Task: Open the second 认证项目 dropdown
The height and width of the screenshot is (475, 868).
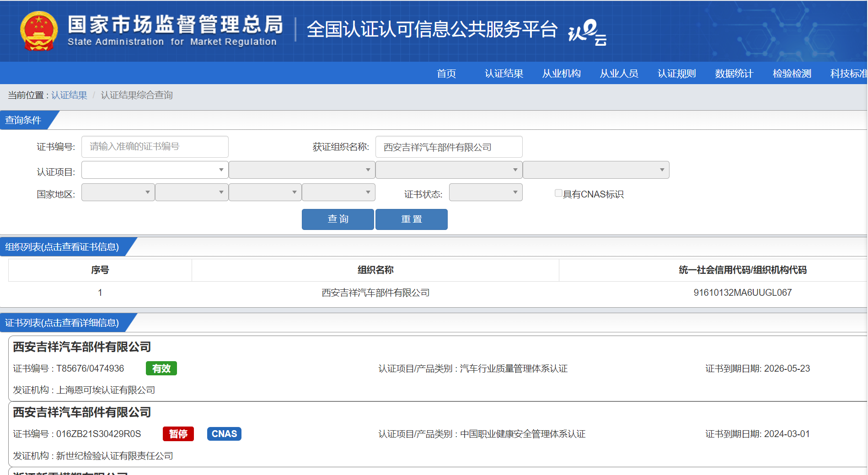Action: tap(302, 170)
